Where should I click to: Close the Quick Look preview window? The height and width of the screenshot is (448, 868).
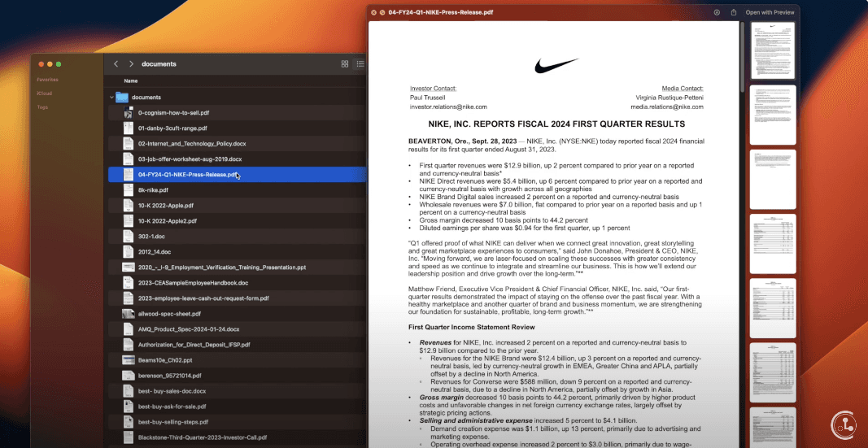tap(373, 12)
